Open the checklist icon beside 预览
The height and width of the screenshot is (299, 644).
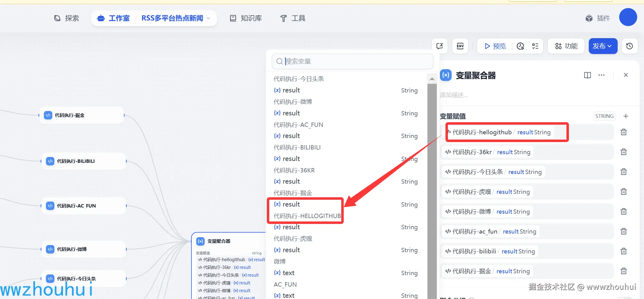point(535,46)
